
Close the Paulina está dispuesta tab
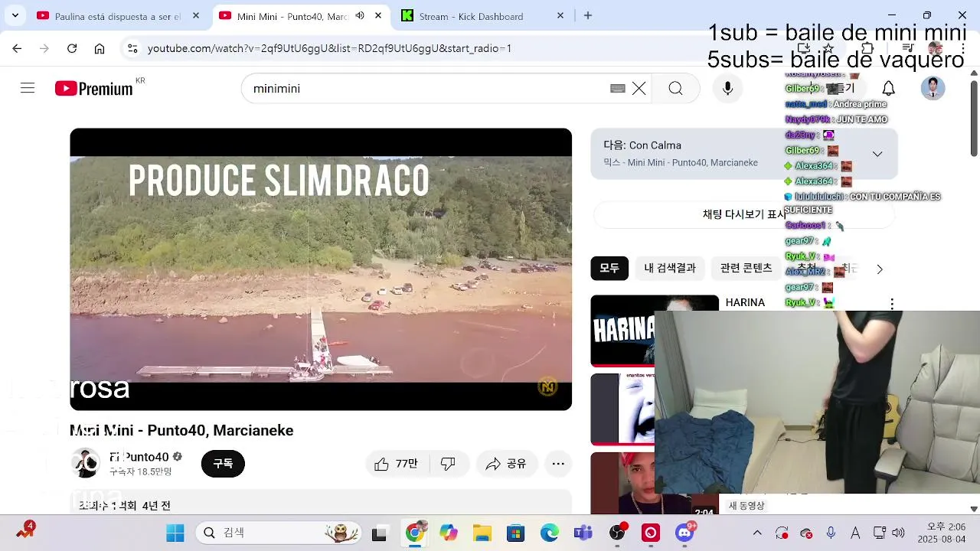coord(196,15)
